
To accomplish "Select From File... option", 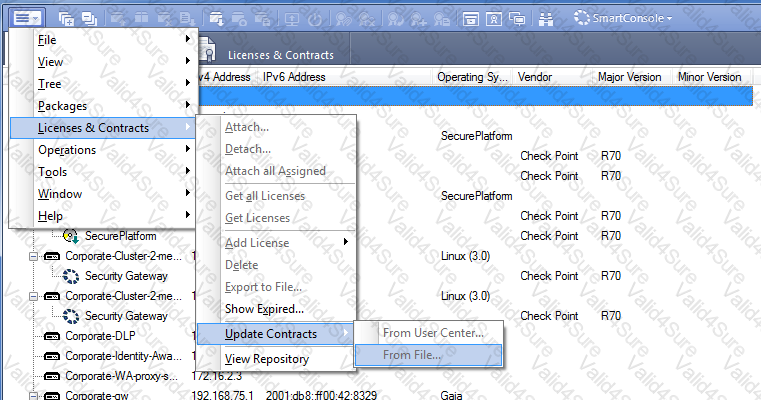I will point(429,355).
